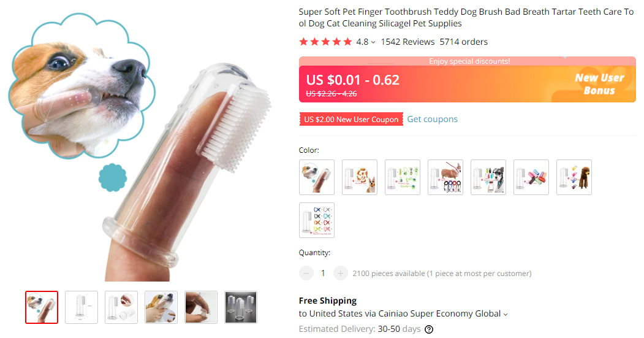
Task: Open the Cainiao Super Economy Global shipping dropdown
Action: pos(506,314)
